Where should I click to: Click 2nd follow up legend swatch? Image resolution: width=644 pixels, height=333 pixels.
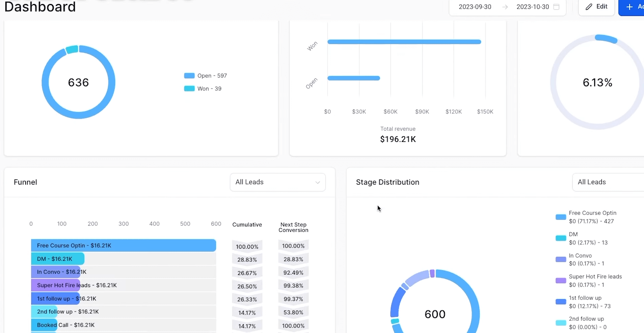(x=561, y=323)
